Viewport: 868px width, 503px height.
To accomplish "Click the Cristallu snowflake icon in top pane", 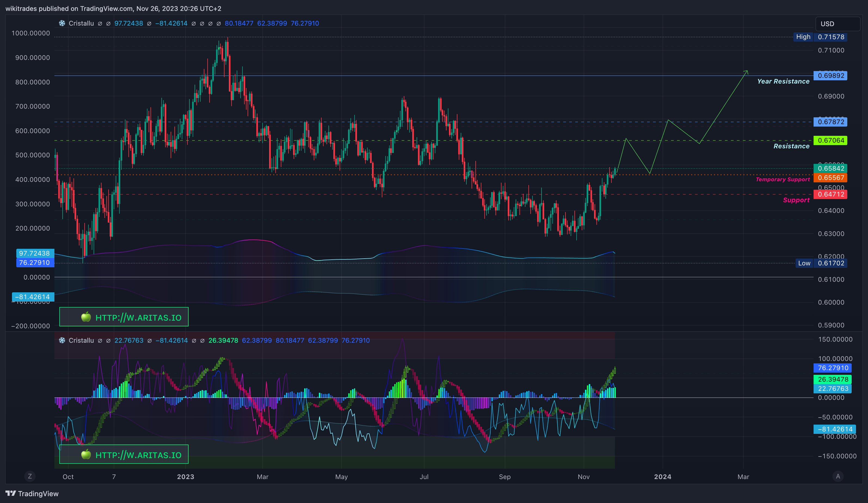I will [62, 23].
